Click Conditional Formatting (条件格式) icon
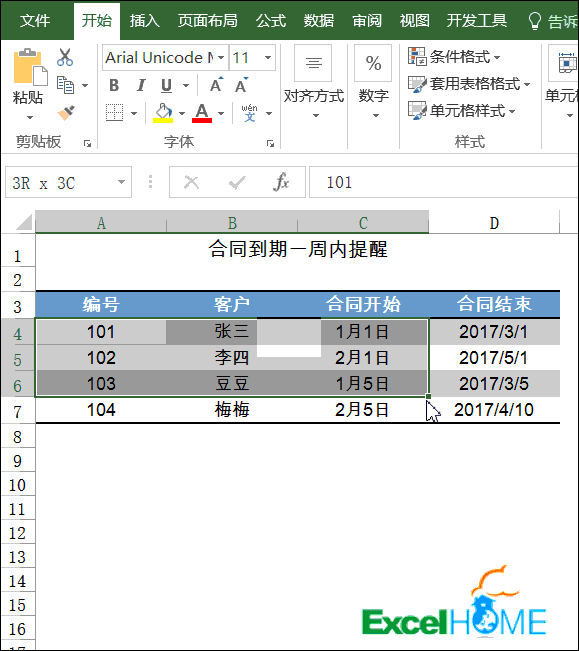 coord(417,56)
